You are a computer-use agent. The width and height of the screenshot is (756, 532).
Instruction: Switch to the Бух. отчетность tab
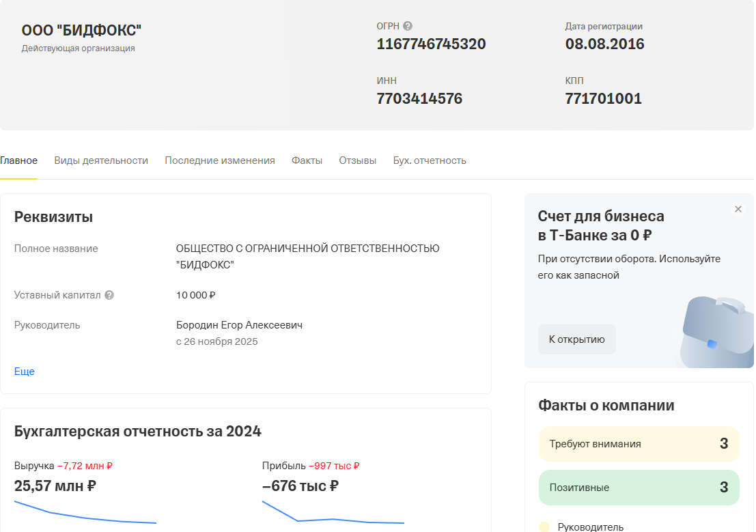tap(430, 160)
